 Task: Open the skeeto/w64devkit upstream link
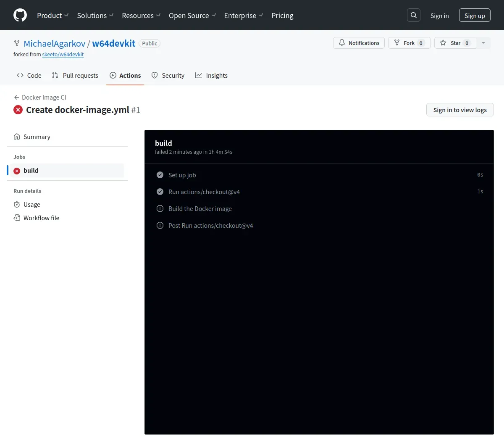click(x=63, y=55)
